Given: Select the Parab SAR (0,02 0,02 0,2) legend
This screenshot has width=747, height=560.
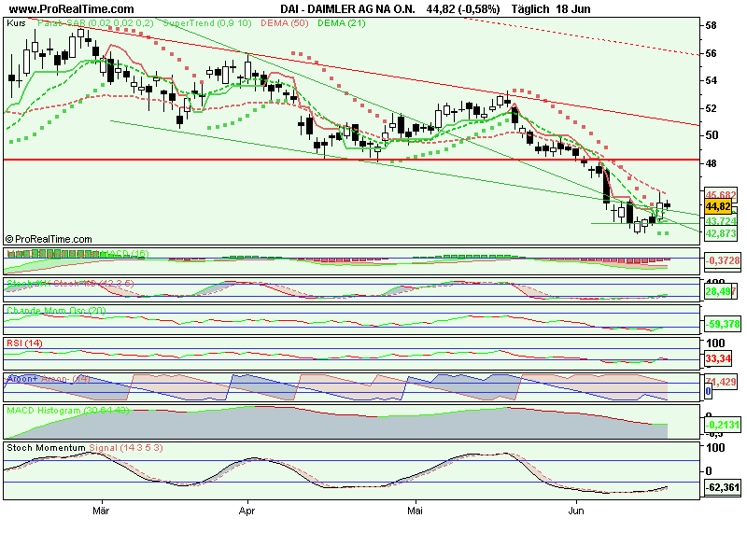Looking at the screenshot, I should 95,22.
